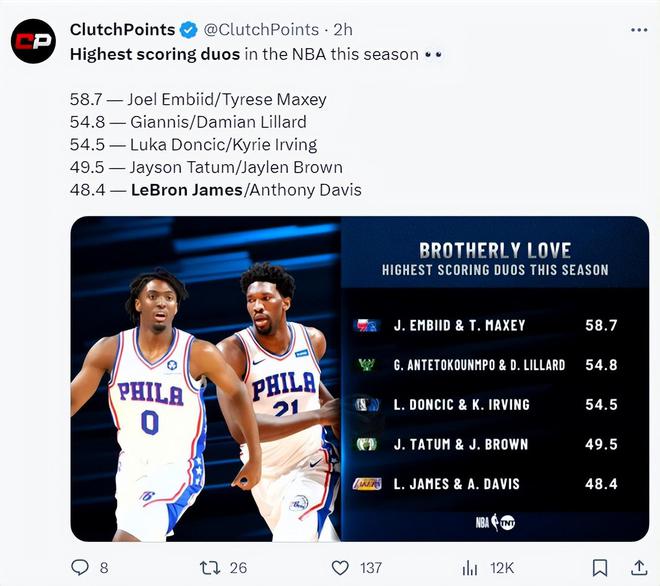Share the post via share icon

point(639,567)
